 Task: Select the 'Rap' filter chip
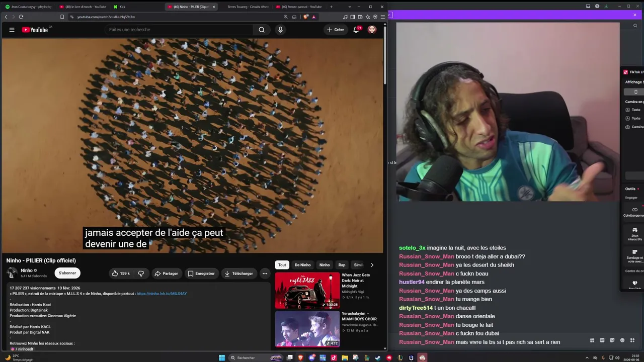click(x=342, y=265)
